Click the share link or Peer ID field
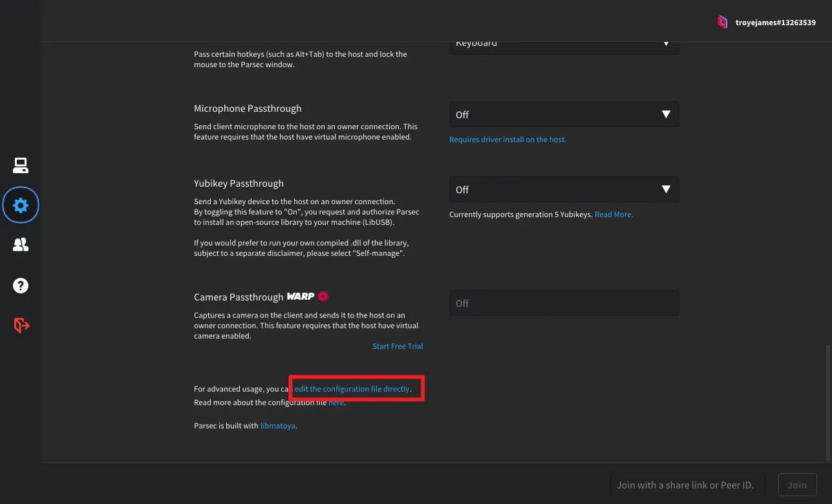The height and width of the screenshot is (504, 832). pyautogui.click(x=687, y=485)
